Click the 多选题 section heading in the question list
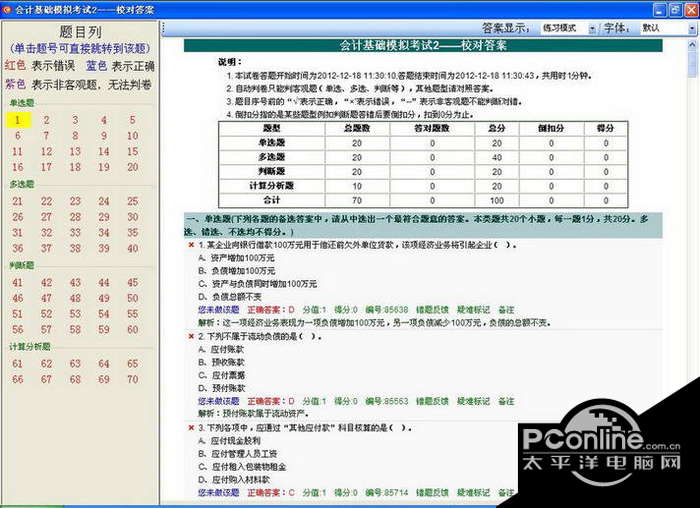The height and width of the screenshot is (508, 700). tap(22, 184)
